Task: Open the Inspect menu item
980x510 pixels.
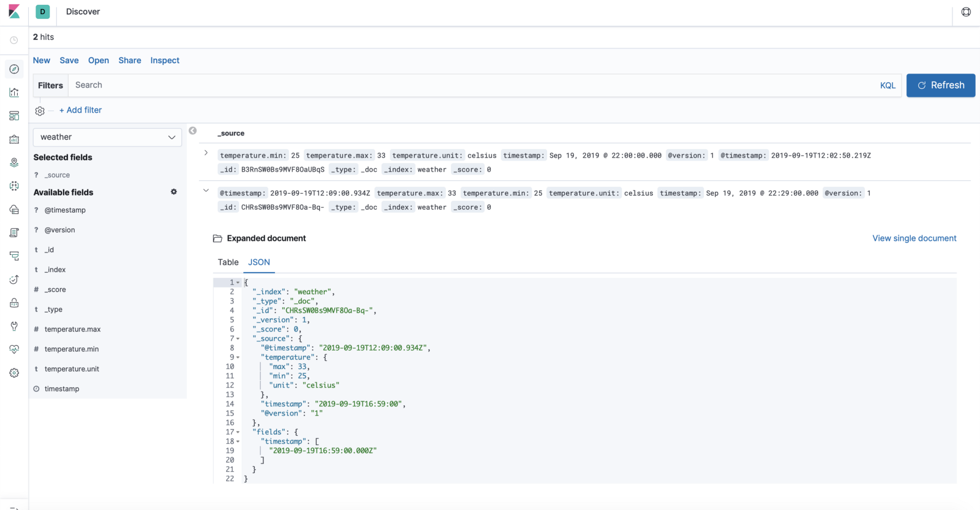Action: [x=165, y=61]
